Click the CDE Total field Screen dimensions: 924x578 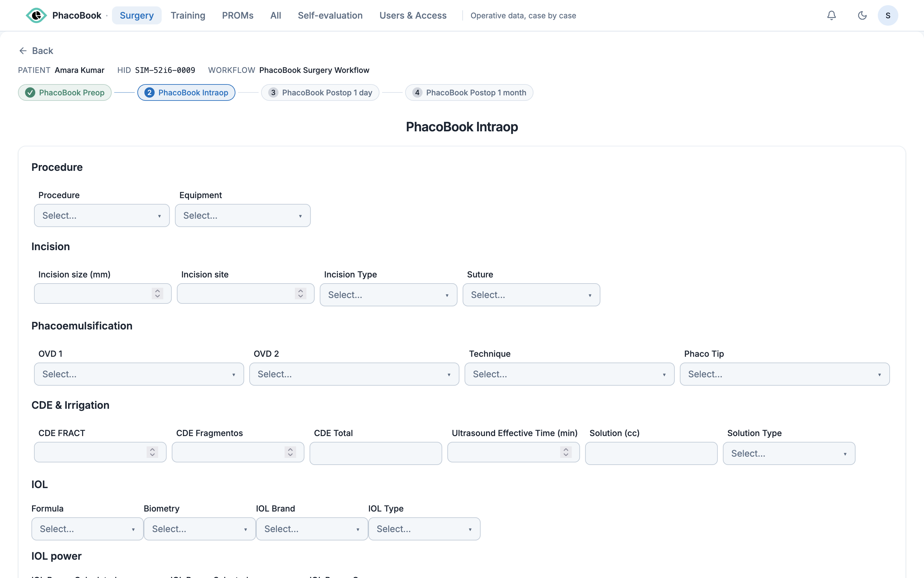click(376, 453)
